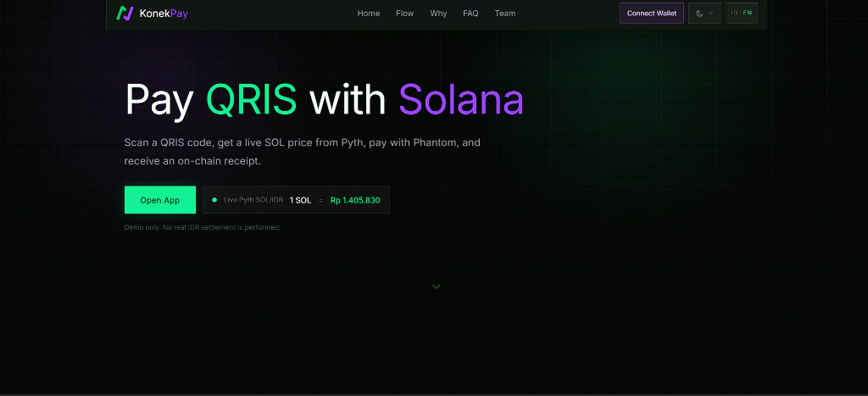Click the moon theme icon

pos(699,14)
